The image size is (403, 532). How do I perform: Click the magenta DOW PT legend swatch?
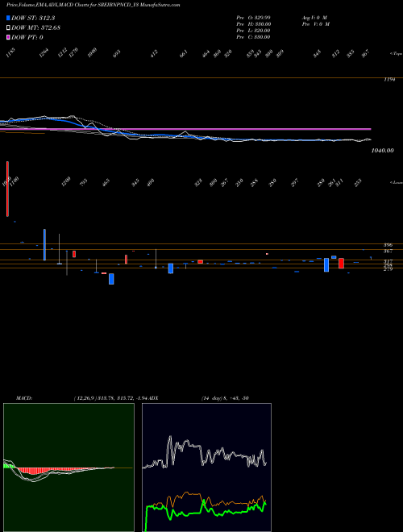8,37
